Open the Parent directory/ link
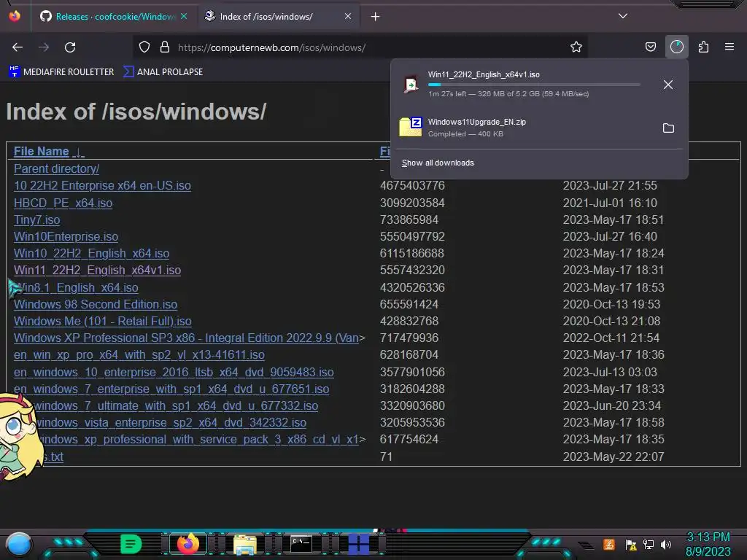The height and width of the screenshot is (560, 747). [56, 168]
